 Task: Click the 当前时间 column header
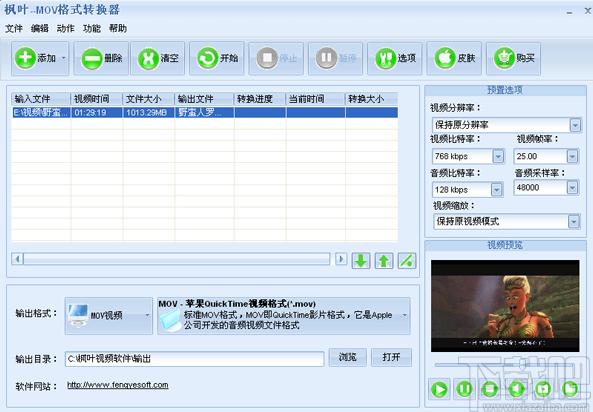tap(315, 99)
